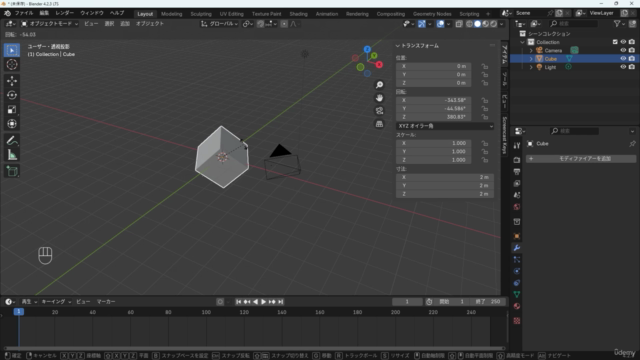Screen dimensions: 640x360
Task: Open the File menu
Action: pyautogui.click(x=24, y=13)
